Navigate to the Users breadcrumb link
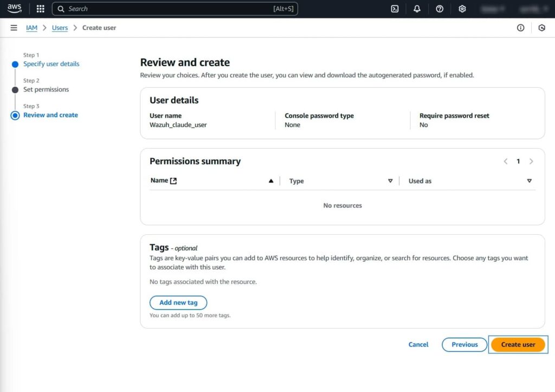The image size is (555, 392). 60,28
